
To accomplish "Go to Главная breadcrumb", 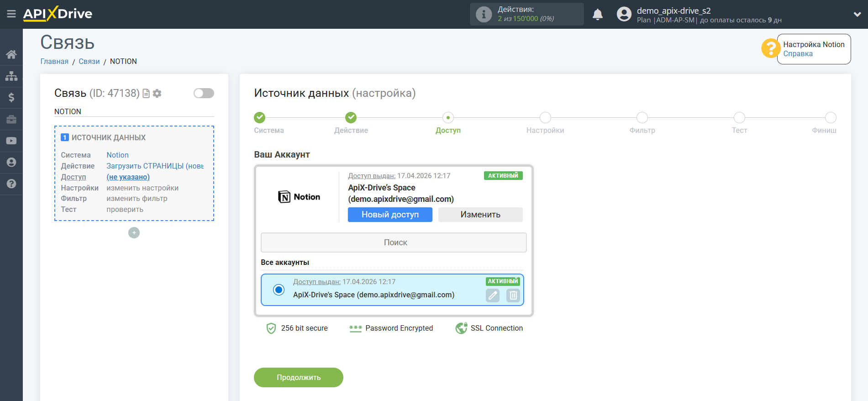I will point(54,62).
